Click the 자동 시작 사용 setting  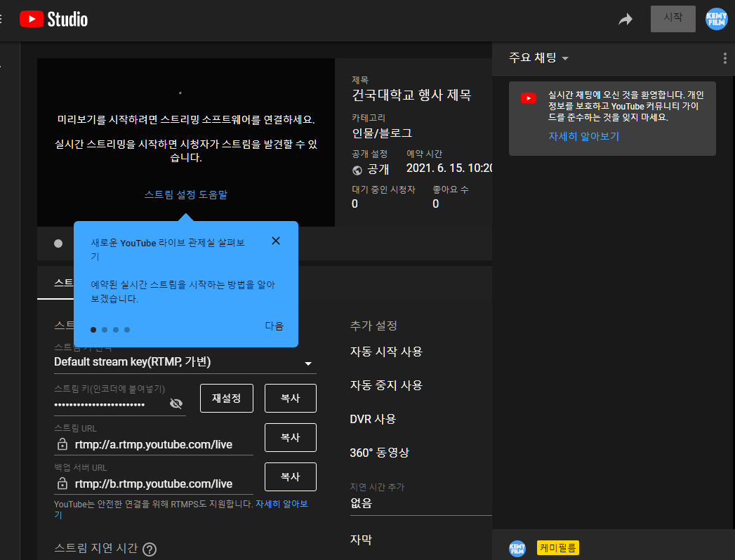click(386, 352)
